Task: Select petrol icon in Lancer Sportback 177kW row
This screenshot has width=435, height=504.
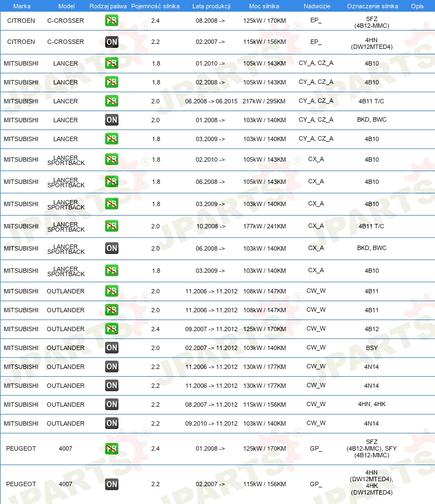Action: 112,226
